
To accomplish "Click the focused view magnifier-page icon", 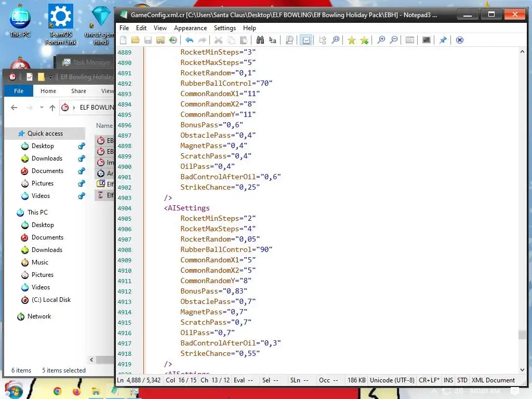I will 289,40.
